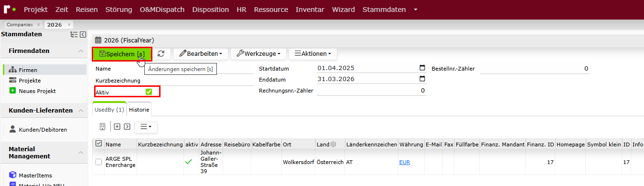
Task: Open the Aktionen dropdown
Action: [313, 54]
